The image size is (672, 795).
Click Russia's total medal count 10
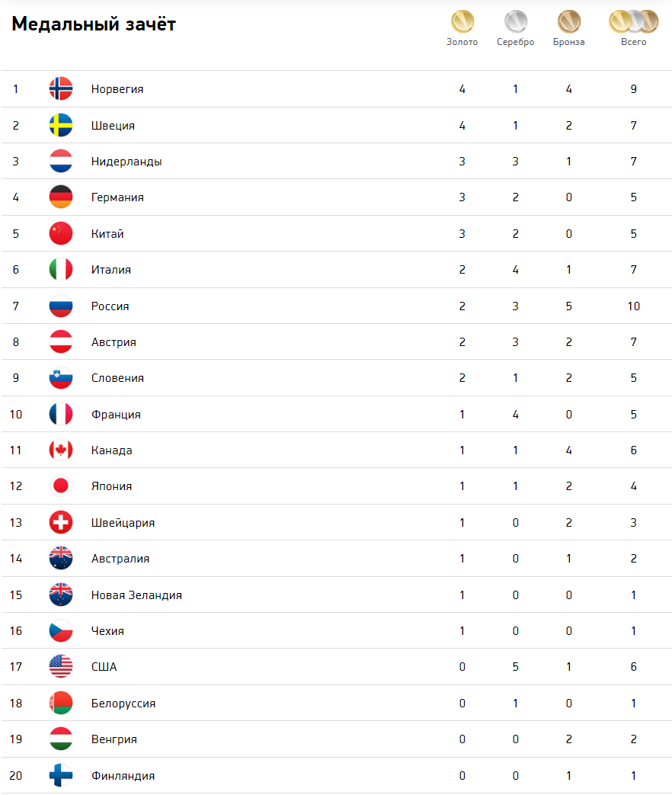pyautogui.click(x=633, y=306)
